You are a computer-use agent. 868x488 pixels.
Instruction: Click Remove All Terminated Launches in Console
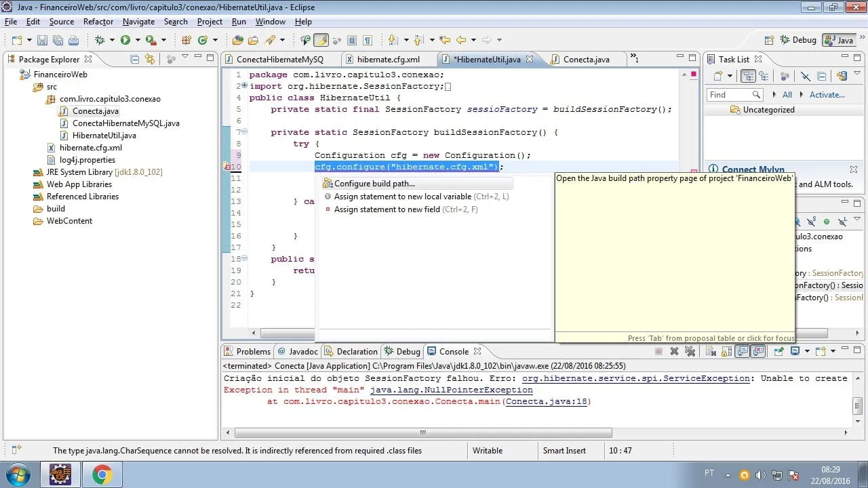pos(690,351)
